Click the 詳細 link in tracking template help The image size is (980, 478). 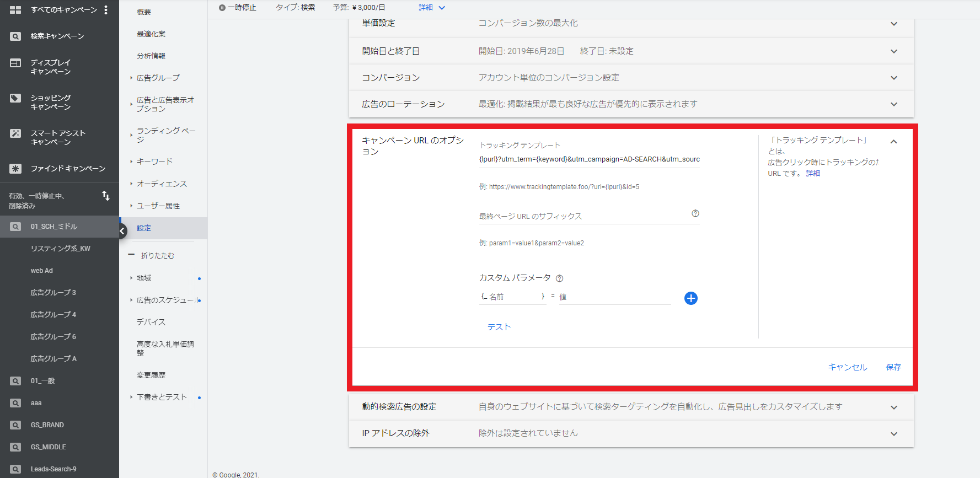click(813, 173)
